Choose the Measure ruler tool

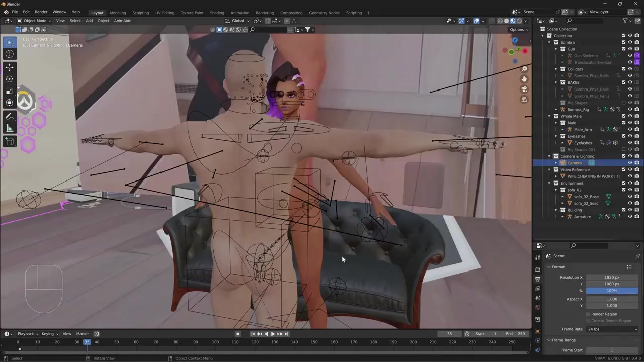tap(9, 128)
